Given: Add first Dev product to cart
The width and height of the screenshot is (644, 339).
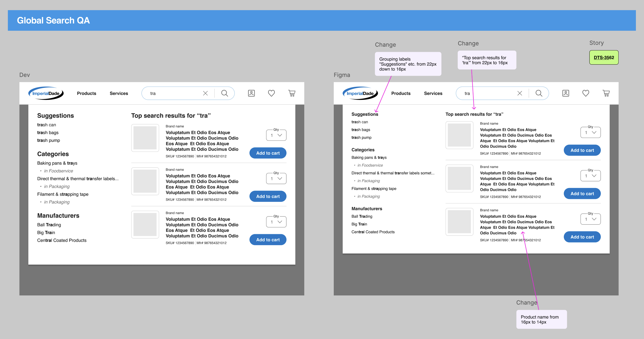Looking at the screenshot, I should pos(268,153).
